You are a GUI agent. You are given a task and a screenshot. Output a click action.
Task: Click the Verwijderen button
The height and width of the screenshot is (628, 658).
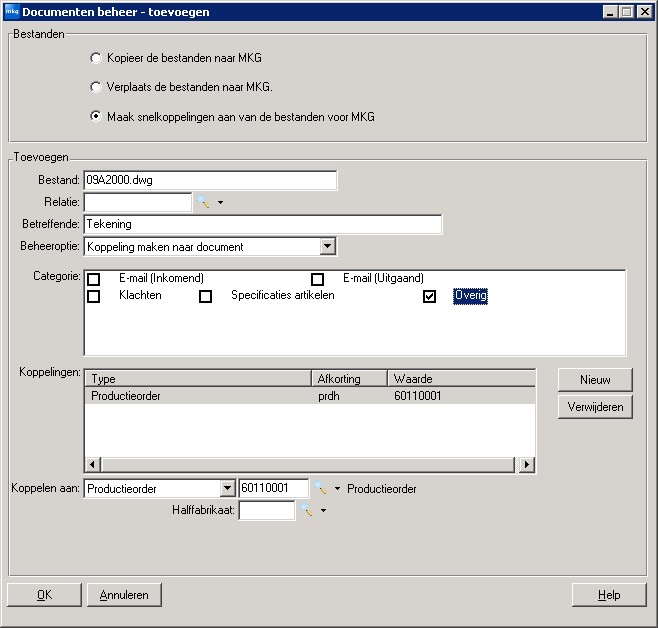tap(595, 407)
